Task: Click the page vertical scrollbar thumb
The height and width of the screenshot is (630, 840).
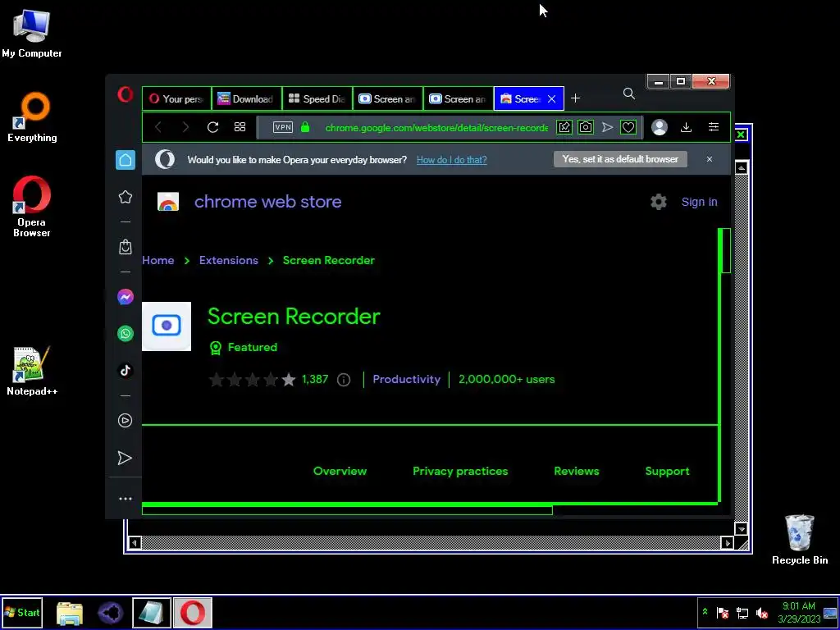Action: (x=726, y=250)
